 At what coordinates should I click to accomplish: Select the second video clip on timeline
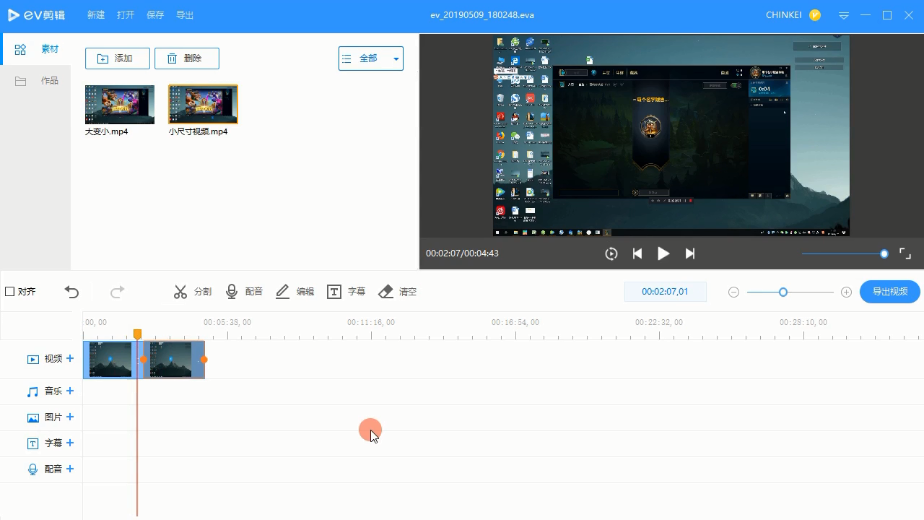click(x=173, y=360)
